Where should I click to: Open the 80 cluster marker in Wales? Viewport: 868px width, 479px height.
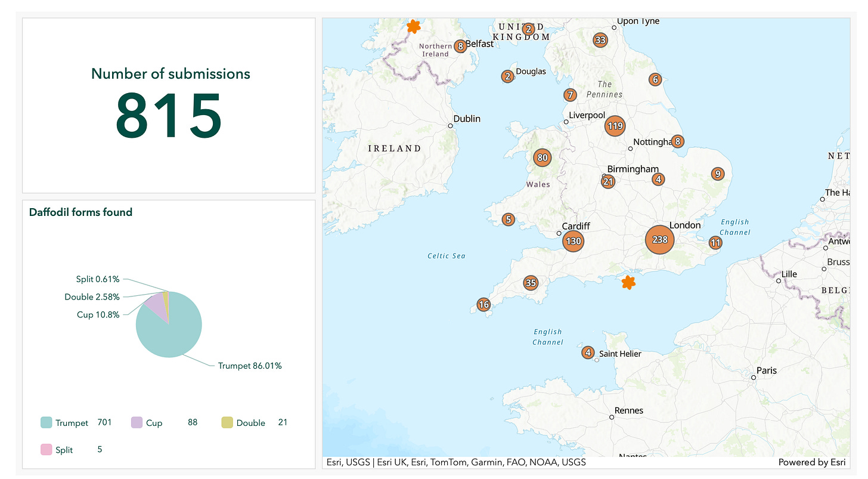tap(542, 158)
